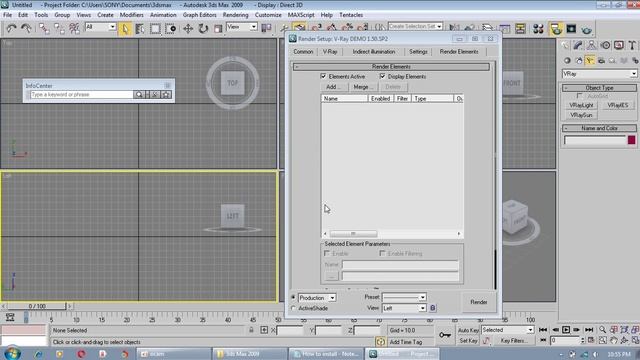Image resolution: width=640 pixels, height=360 pixels.
Task: Choose the Rectangular Selection Region tool
Action: [155, 29]
